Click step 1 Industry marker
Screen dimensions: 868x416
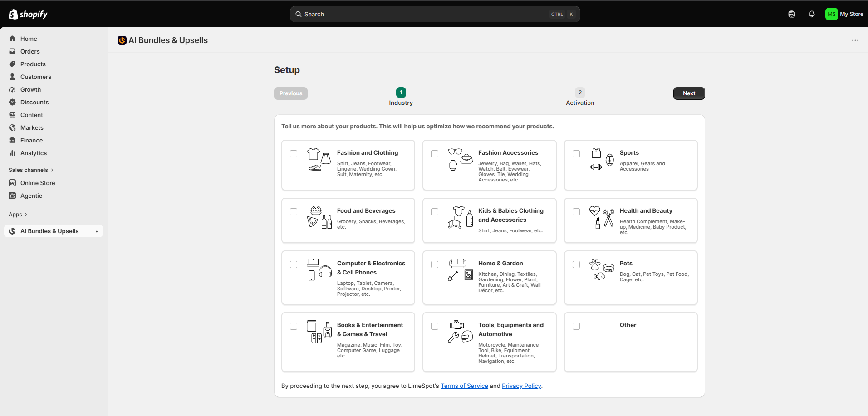click(401, 93)
